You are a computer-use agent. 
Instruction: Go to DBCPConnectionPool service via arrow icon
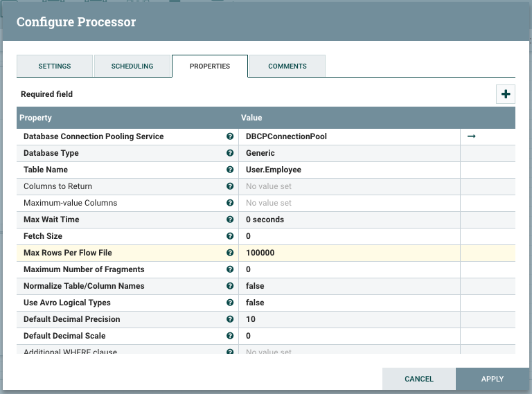pos(472,136)
